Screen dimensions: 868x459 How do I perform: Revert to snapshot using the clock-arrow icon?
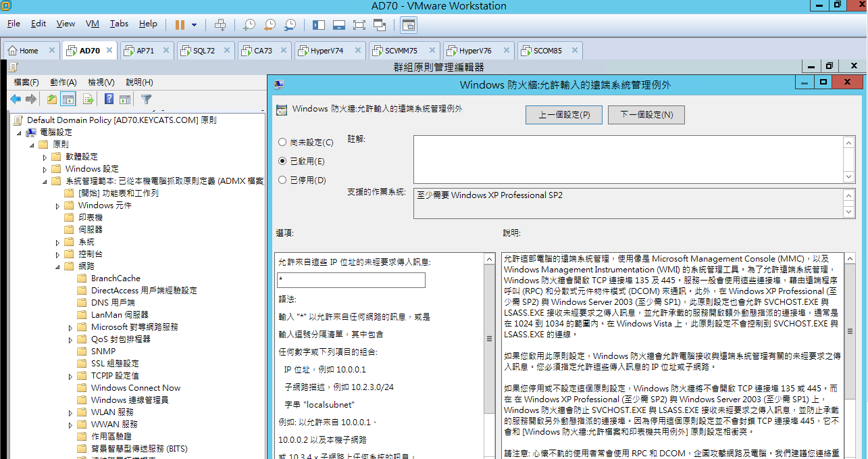[x=270, y=25]
